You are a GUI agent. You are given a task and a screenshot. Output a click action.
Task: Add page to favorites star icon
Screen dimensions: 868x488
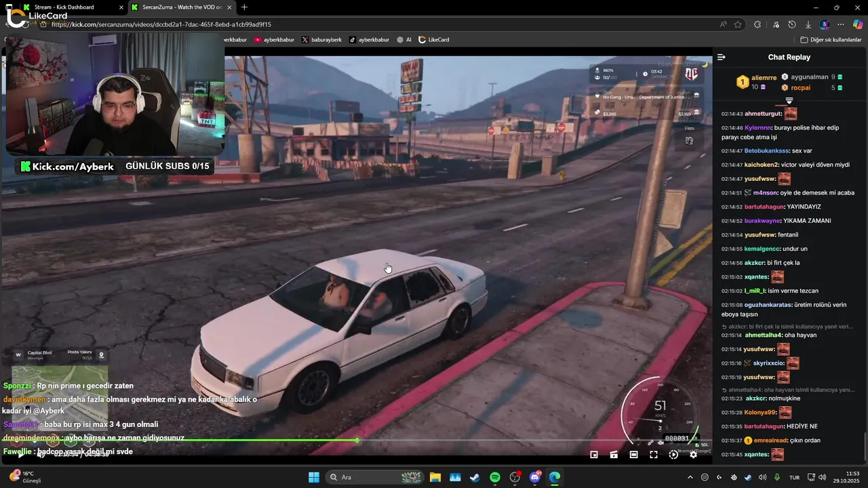click(738, 24)
